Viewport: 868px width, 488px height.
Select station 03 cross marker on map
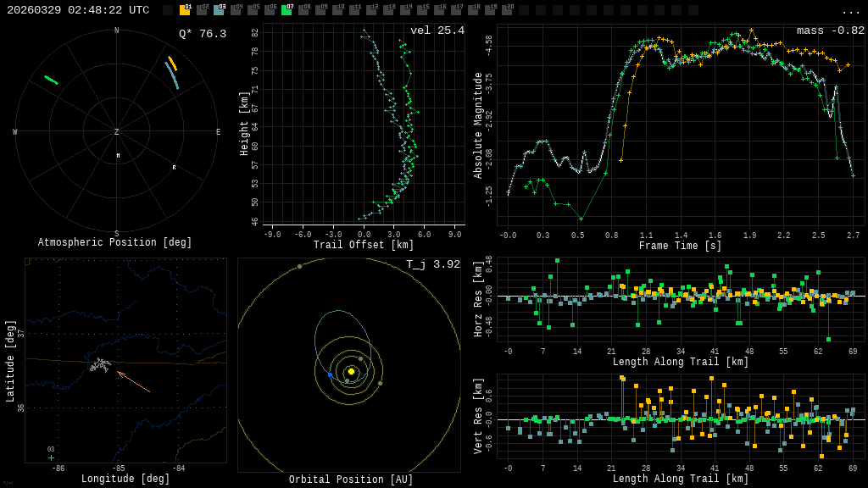[x=51, y=457]
